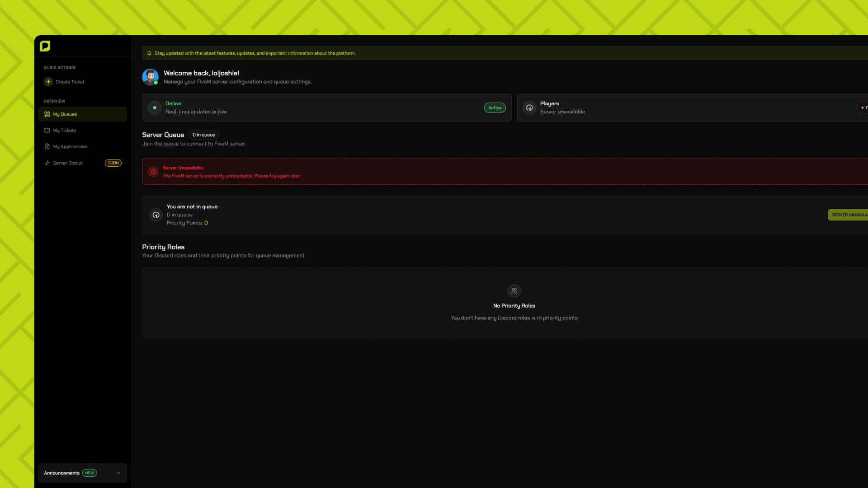The height and width of the screenshot is (488, 868).
Task: Click the bell icon in the announcement banner
Action: point(149,53)
